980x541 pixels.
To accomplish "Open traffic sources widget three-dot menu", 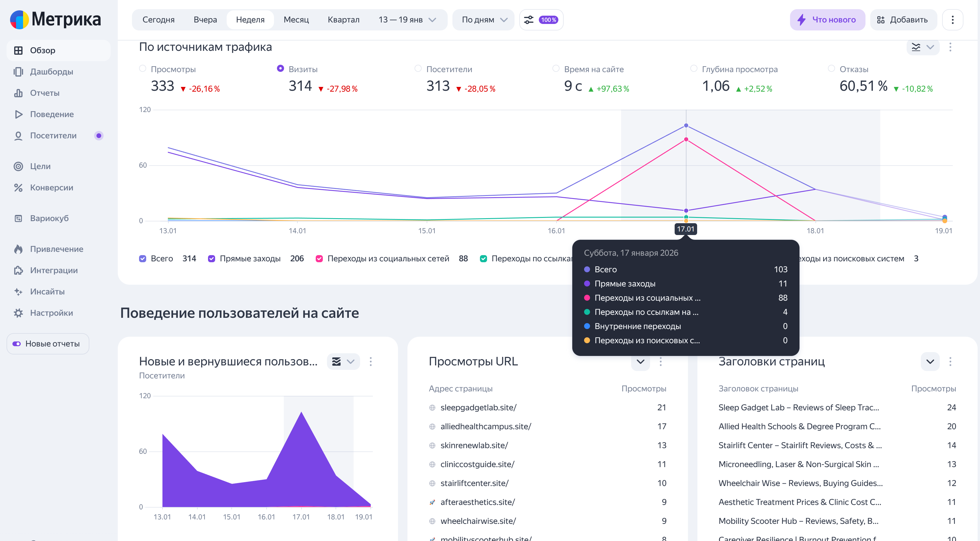I will click(950, 47).
